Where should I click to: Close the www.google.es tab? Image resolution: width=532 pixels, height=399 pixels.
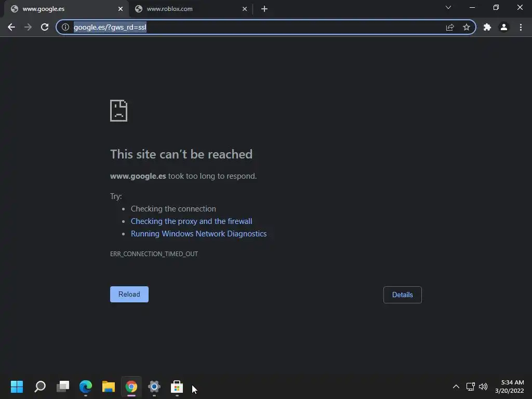point(121,9)
